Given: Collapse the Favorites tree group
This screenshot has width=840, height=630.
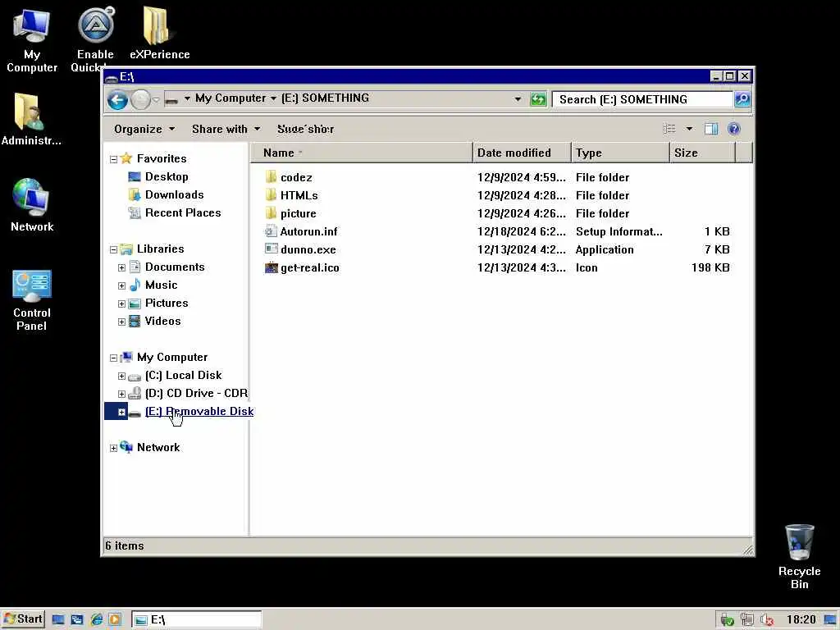Looking at the screenshot, I should pos(113,159).
